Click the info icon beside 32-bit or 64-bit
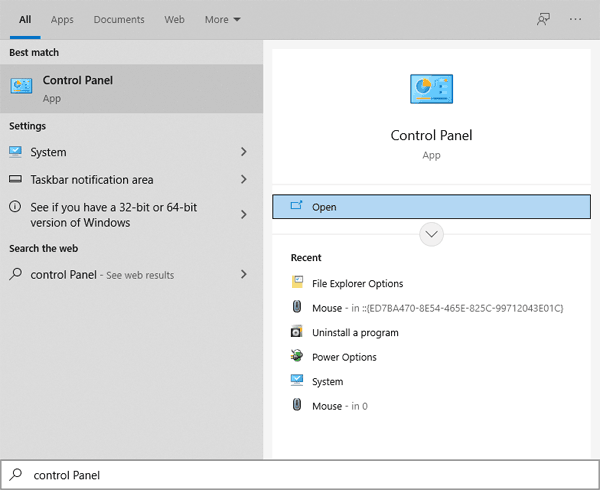The image size is (600, 490). coord(15,207)
